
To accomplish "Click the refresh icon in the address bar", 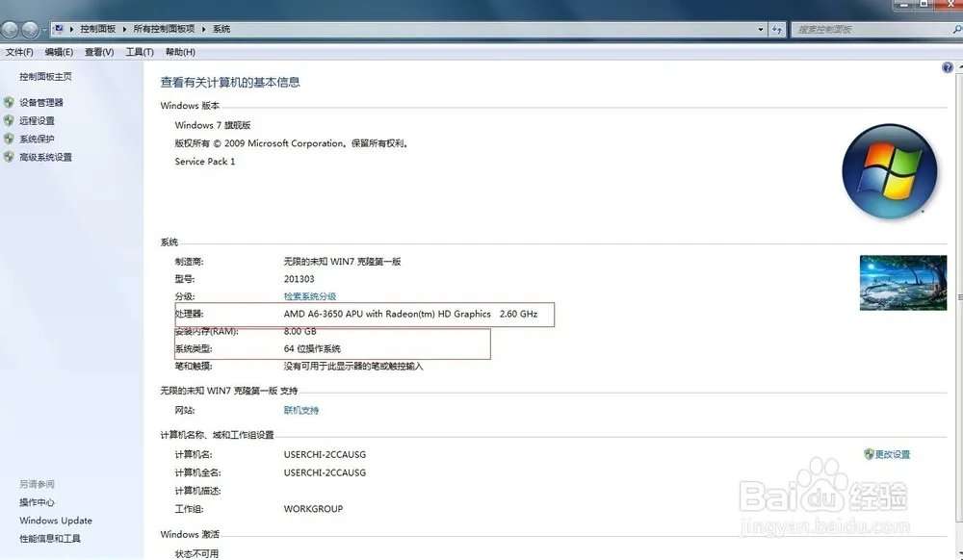I will pos(778,29).
